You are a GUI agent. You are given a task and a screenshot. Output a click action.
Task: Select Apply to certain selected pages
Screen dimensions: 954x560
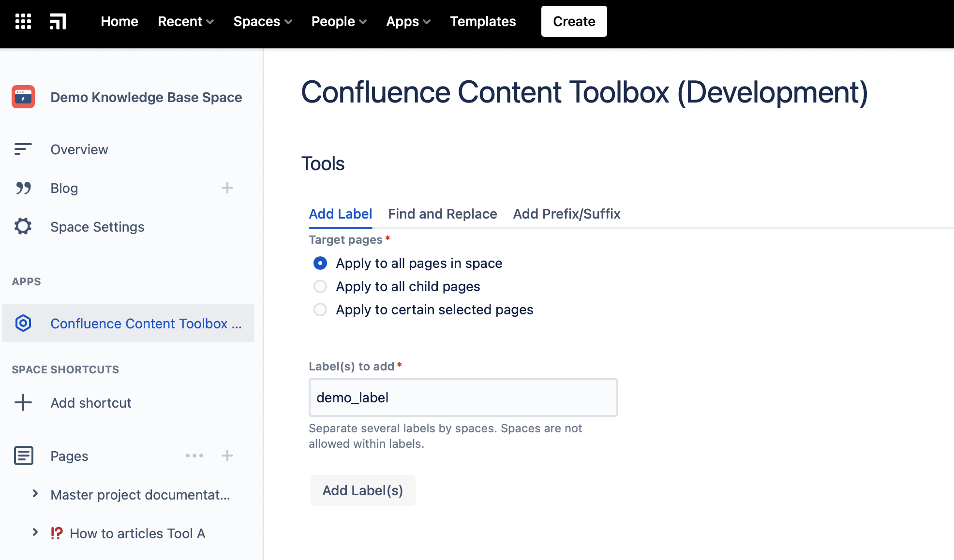[x=320, y=309]
